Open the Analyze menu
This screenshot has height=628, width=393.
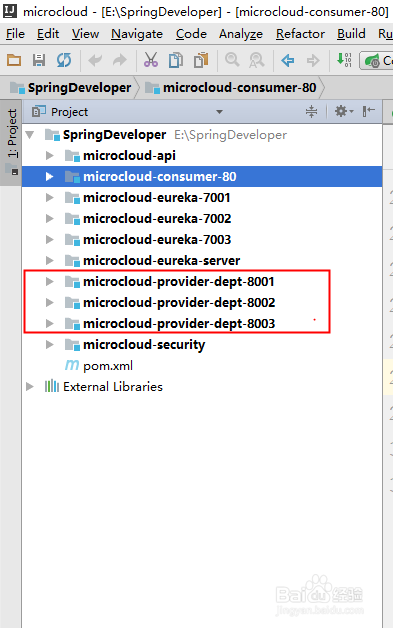pos(241,34)
